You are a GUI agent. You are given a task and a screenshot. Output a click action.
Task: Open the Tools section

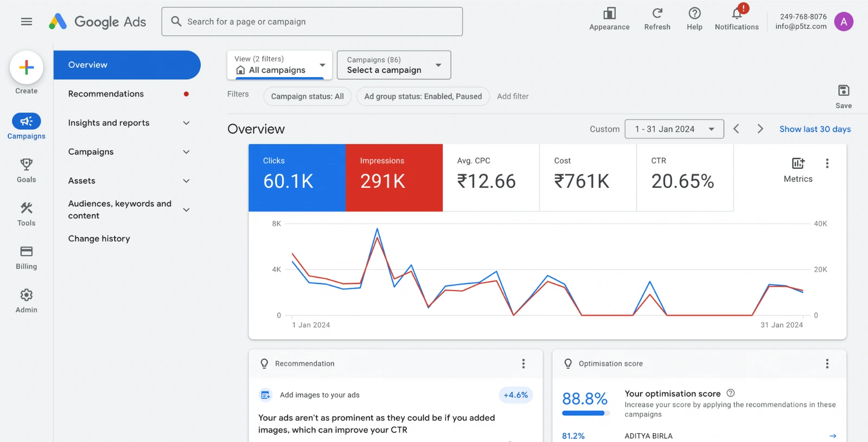27,208
